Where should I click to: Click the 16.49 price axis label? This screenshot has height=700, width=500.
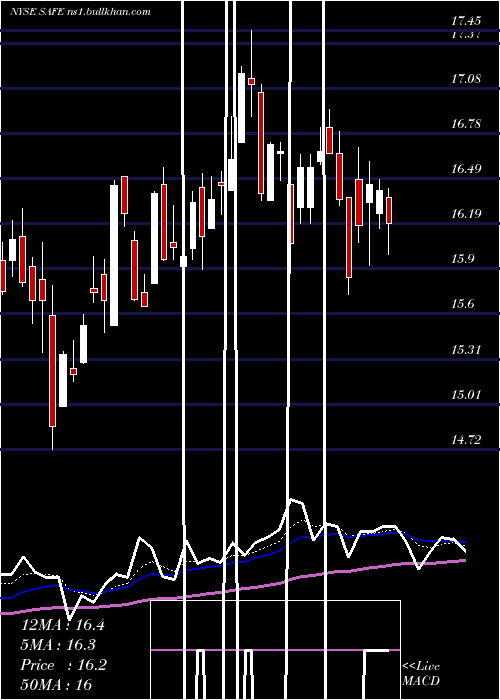466,169
